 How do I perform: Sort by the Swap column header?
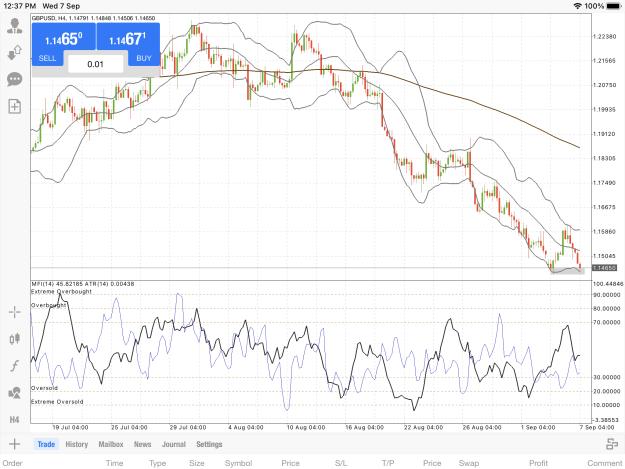pos(469,463)
